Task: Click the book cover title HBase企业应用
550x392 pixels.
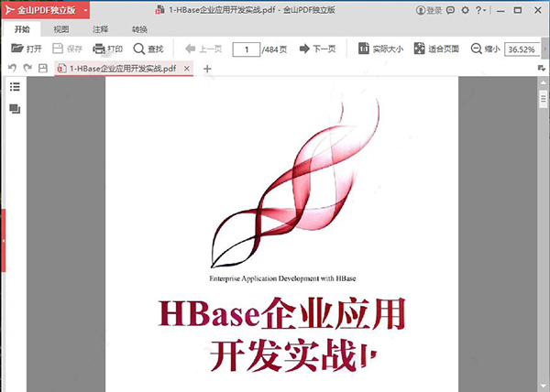Action: pyautogui.click(x=281, y=313)
